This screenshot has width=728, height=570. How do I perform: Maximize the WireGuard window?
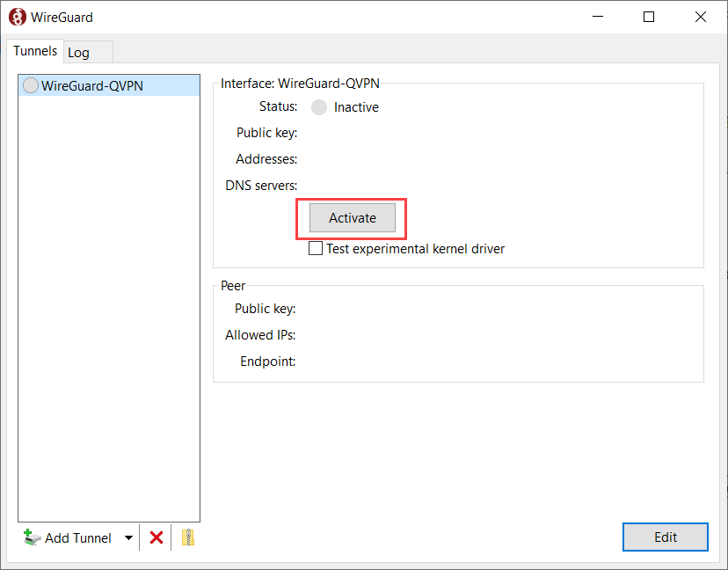click(x=649, y=17)
